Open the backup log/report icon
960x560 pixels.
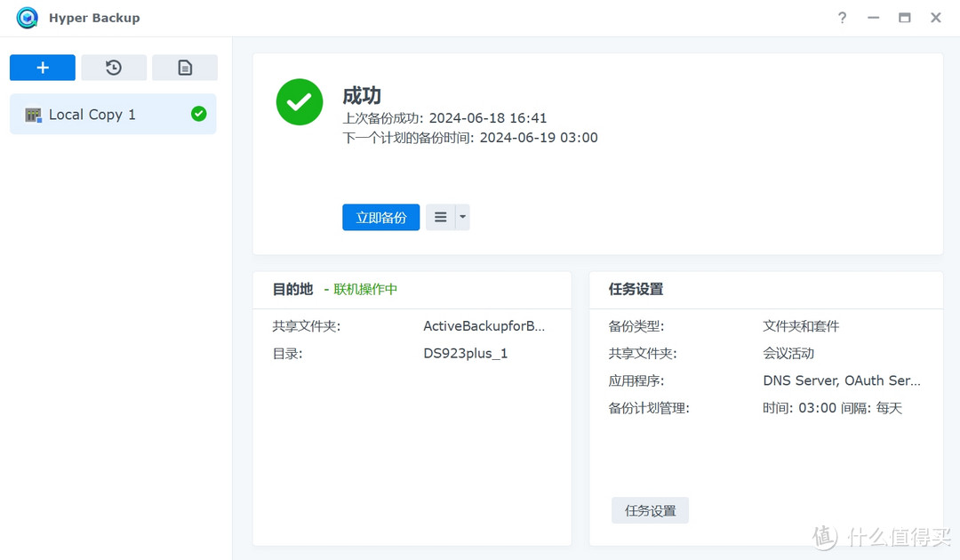(x=184, y=68)
